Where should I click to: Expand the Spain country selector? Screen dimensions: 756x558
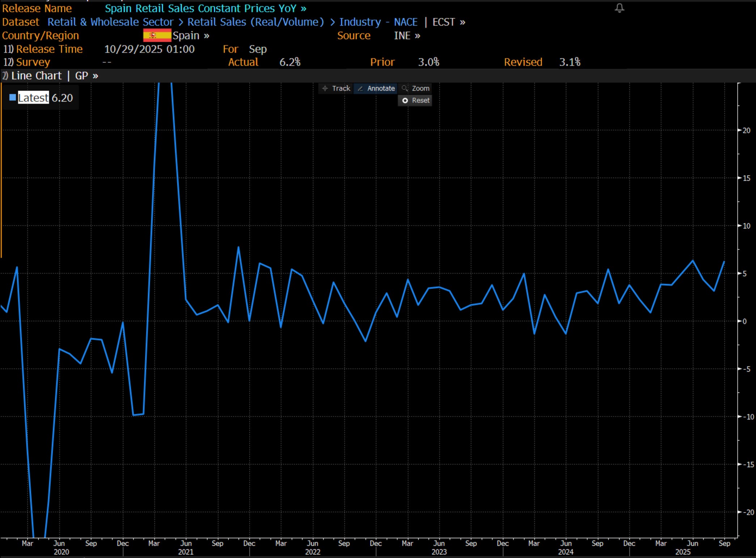tap(191, 35)
